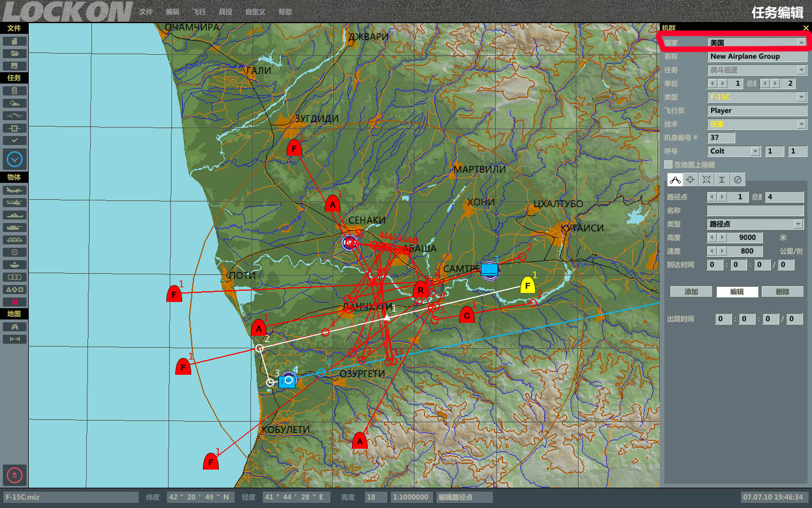Open the waypoint 类型 dropdown showing 路径点

[798, 224]
